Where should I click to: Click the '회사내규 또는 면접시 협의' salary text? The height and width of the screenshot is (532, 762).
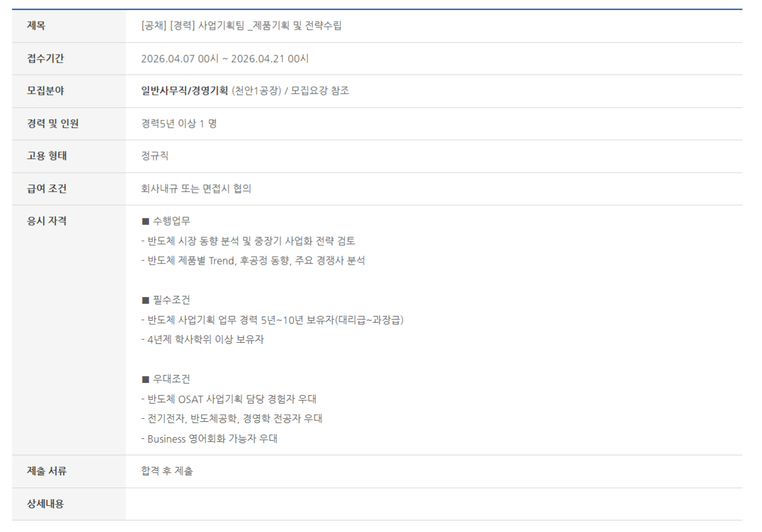(x=196, y=189)
